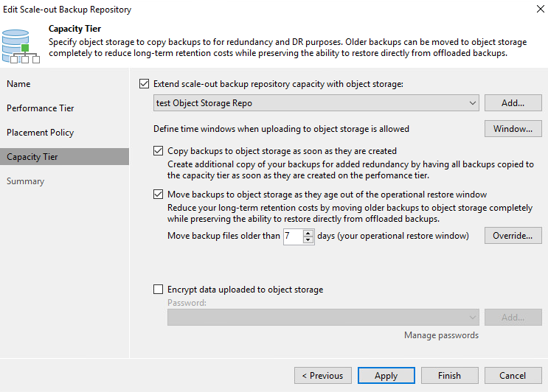The height and width of the screenshot is (392, 548).
Task: Open upload time Window settings
Action: 513,129
